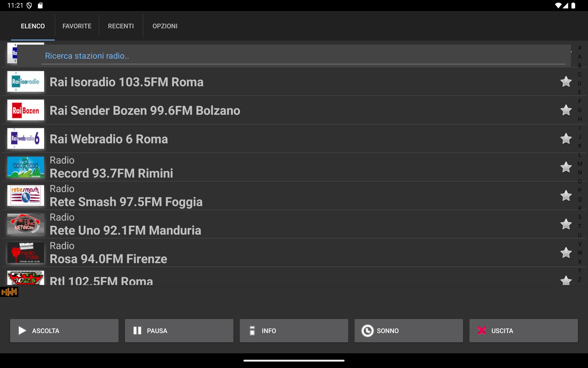This screenshot has width=588, height=368.
Task: Select Rai Isoradio 103.5FM Roma station
Action: tap(127, 82)
